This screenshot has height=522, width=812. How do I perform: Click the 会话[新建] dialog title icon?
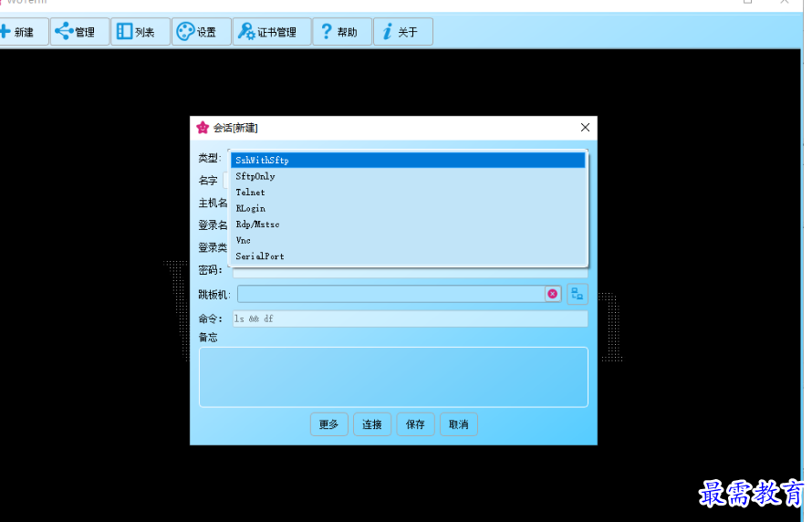(x=203, y=128)
